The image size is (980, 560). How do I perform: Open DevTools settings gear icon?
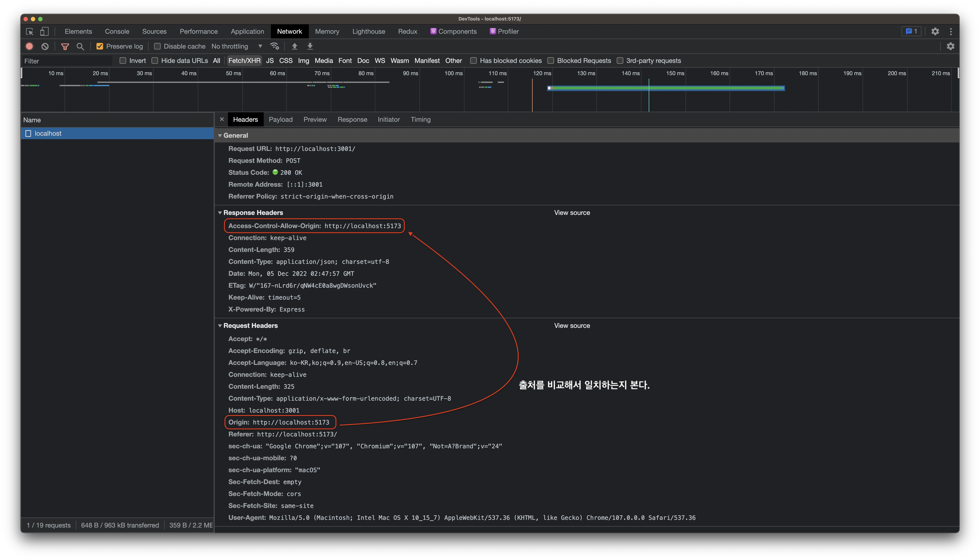coord(935,32)
